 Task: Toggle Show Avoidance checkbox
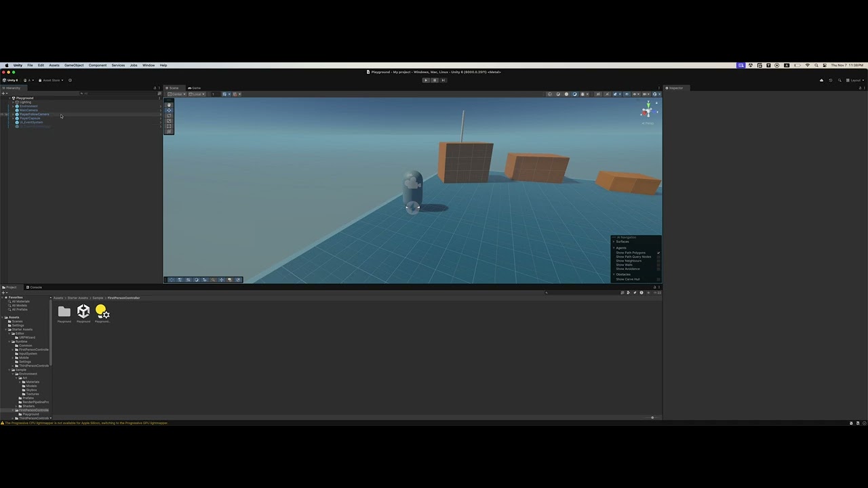point(658,269)
